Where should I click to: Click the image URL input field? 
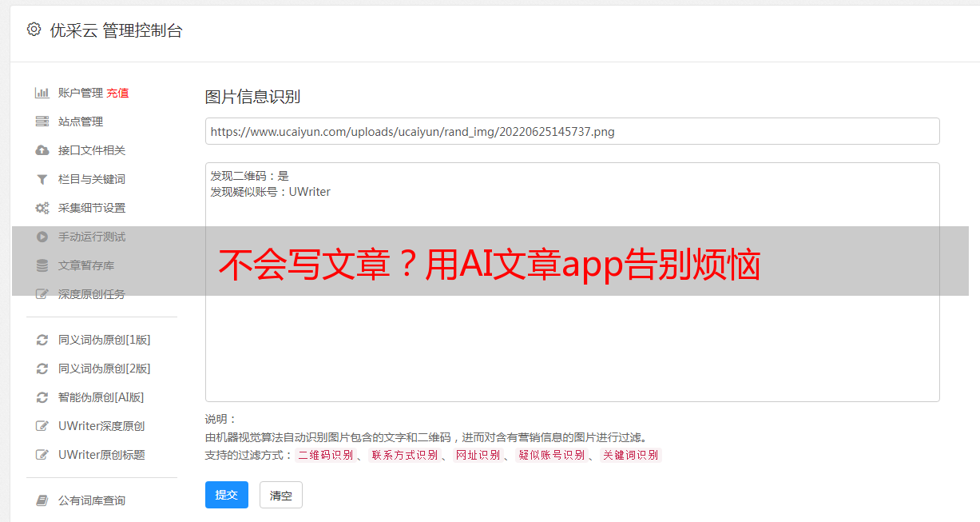(x=572, y=131)
